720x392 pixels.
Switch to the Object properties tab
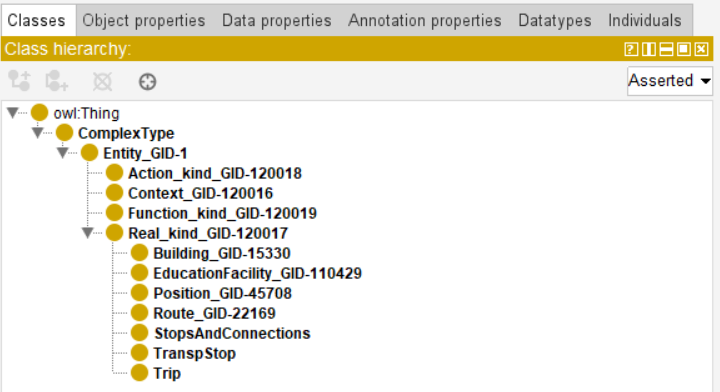[x=144, y=21]
